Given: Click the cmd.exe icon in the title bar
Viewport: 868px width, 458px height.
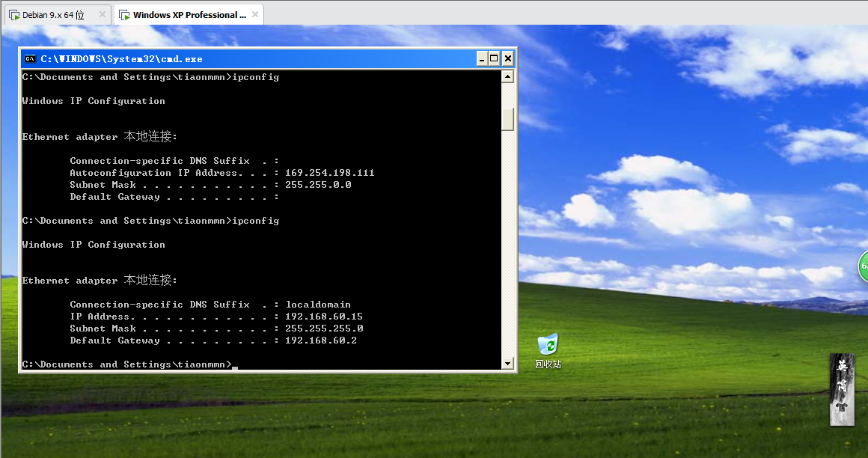Looking at the screenshot, I should pos(31,58).
